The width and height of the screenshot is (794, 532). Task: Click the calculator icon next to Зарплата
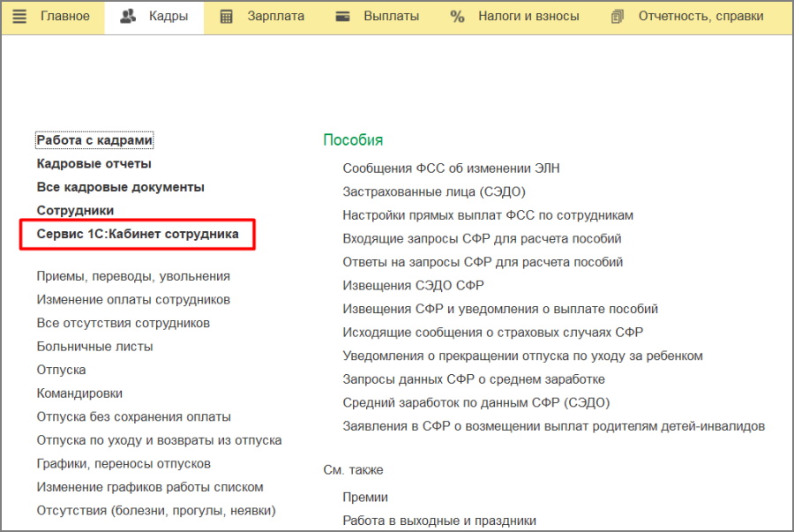(227, 17)
